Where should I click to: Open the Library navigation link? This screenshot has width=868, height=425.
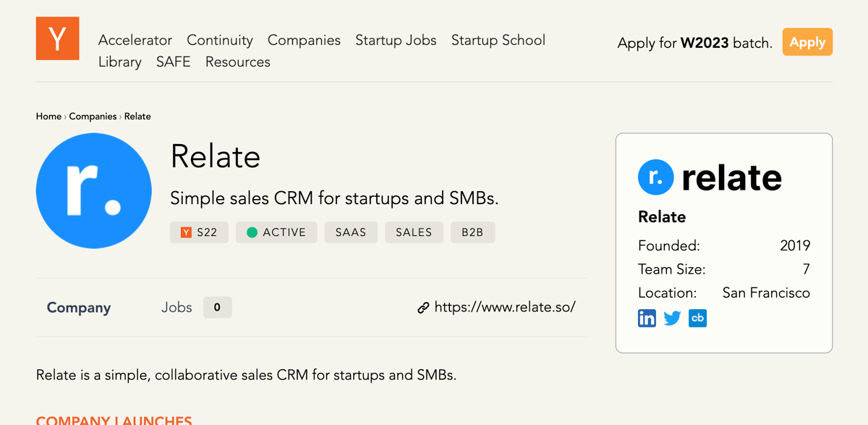pyautogui.click(x=120, y=62)
